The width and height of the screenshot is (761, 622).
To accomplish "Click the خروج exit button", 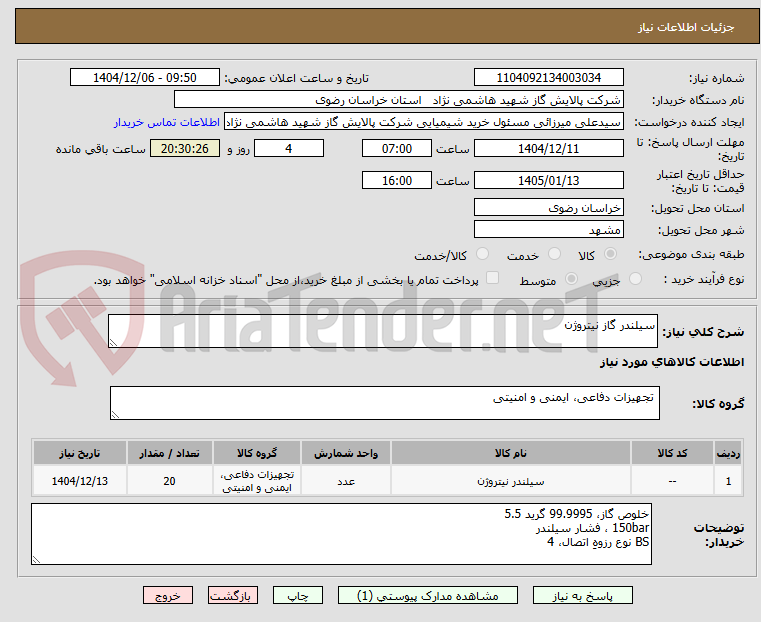I will click(x=168, y=595).
